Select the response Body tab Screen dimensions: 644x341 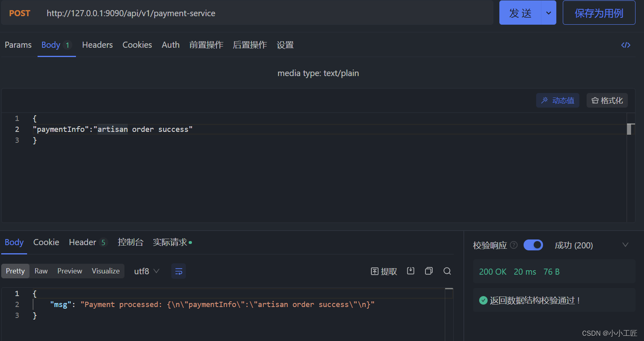(14, 242)
